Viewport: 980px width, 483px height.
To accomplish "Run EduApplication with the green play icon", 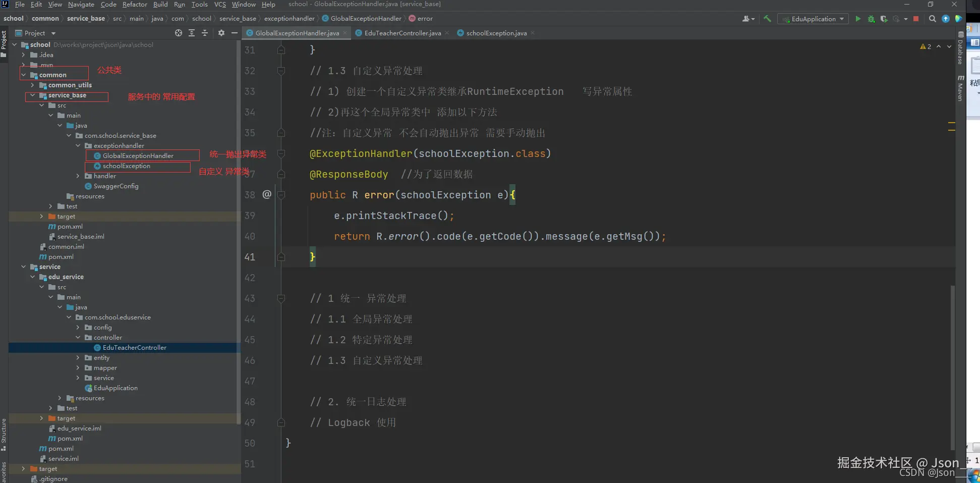I will pyautogui.click(x=858, y=19).
